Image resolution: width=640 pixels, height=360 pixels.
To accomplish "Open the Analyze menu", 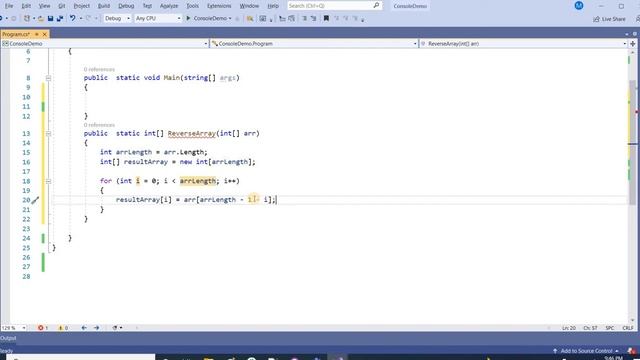I will [169, 6].
